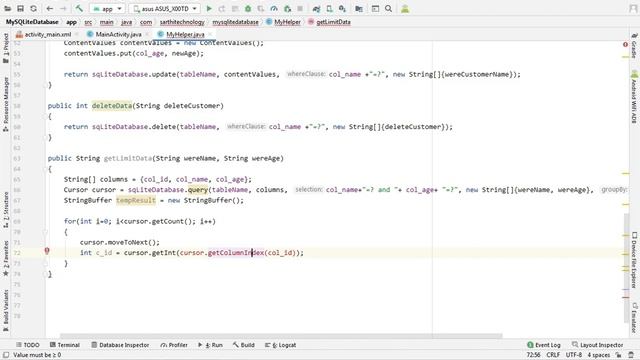This screenshot has width=640, height=360.
Task: Open the Profiler tool window
Action: pyautogui.click(x=174, y=345)
